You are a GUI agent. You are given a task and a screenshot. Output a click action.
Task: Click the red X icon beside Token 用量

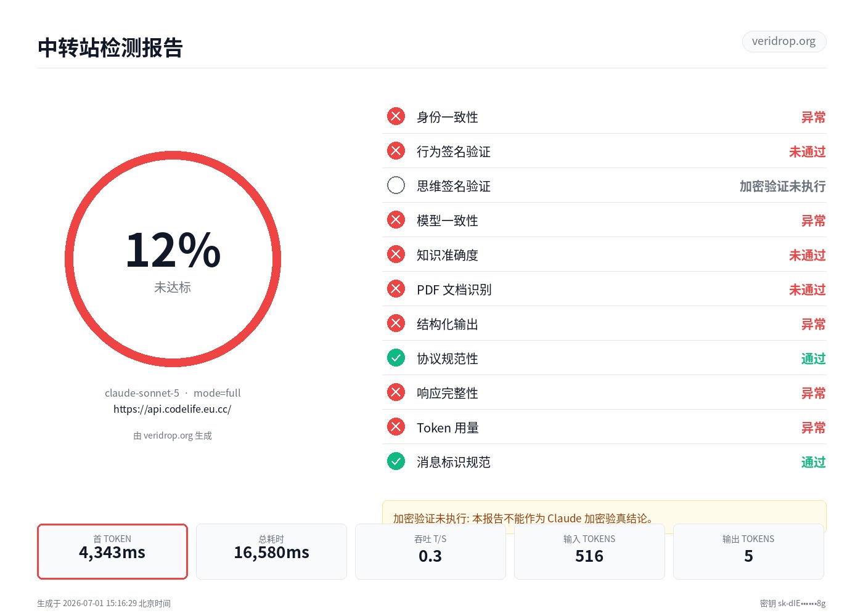click(396, 427)
